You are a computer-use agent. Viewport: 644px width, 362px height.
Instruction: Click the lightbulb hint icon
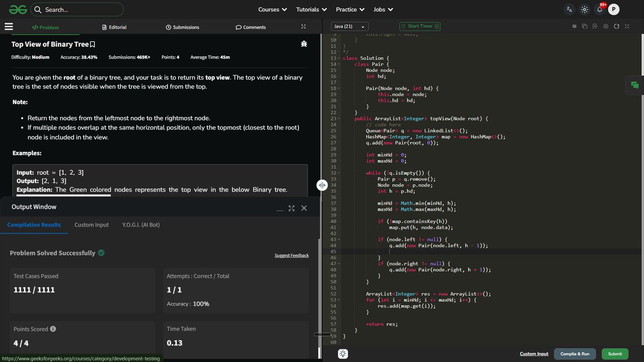coord(343,353)
